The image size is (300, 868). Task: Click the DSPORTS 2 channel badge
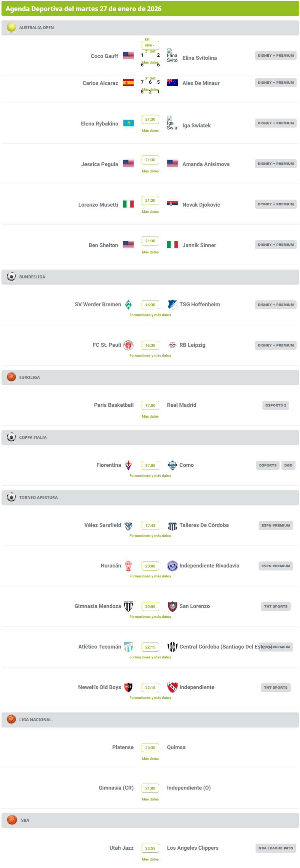click(275, 405)
